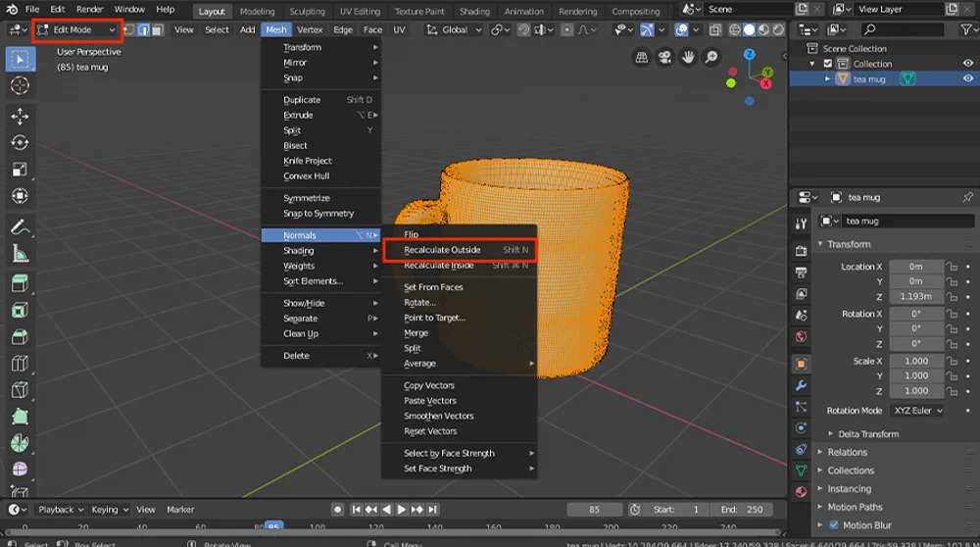980x547 pixels.
Task: Click the camera view icon in viewport
Action: [x=665, y=58]
